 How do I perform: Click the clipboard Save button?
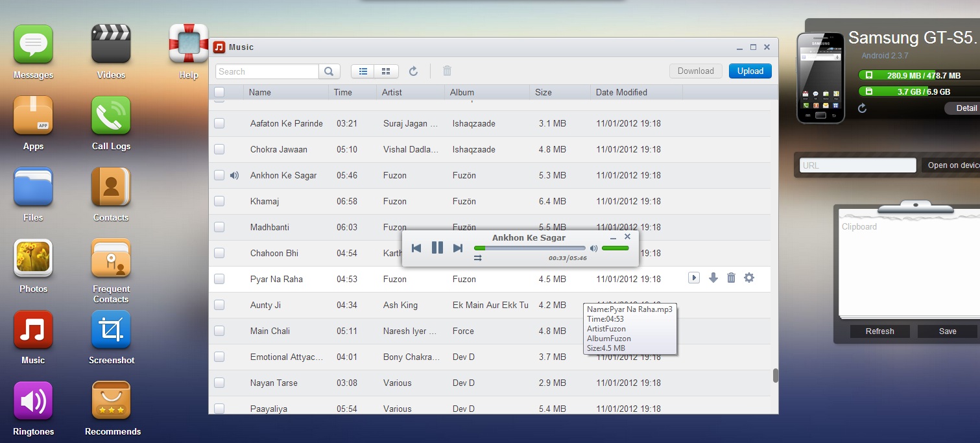coord(947,331)
